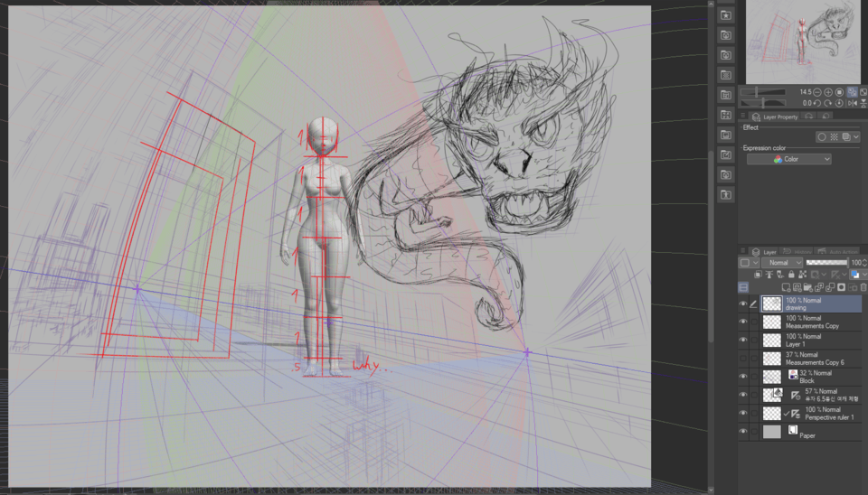Flip canvas horizontally in Navigator
This screenshot has height=495, width=868.
[853, 103]
